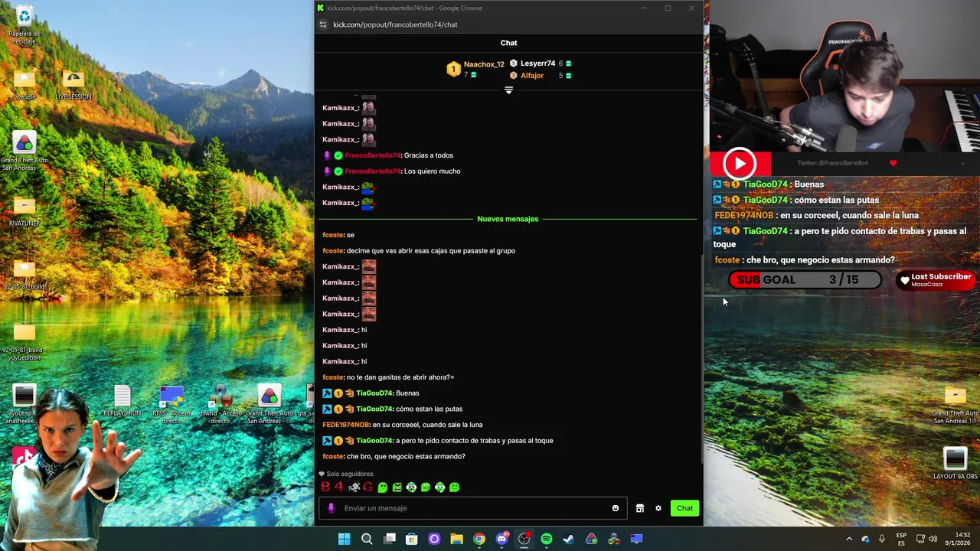Collapse the gifters leaderboard with the arrow
The image size is (980, 551).
[508, 90]
